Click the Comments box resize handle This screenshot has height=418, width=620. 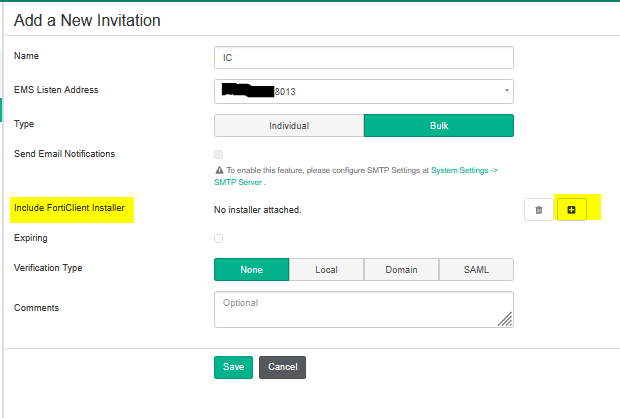506,320
